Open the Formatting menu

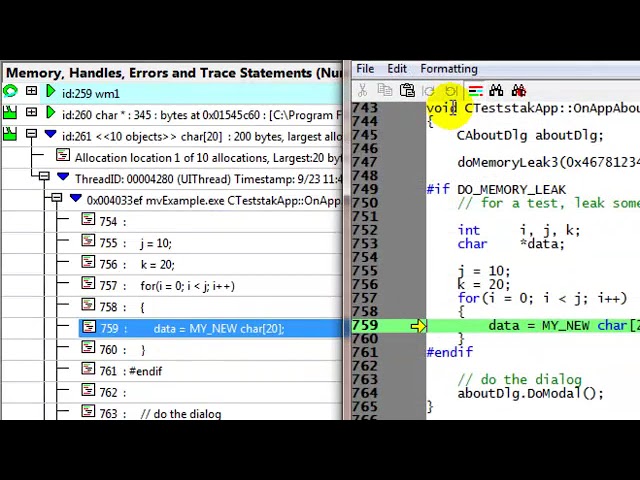coord(449,69)
